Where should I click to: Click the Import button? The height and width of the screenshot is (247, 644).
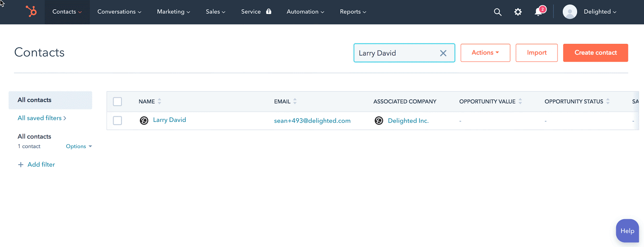[x=537, y=53]
